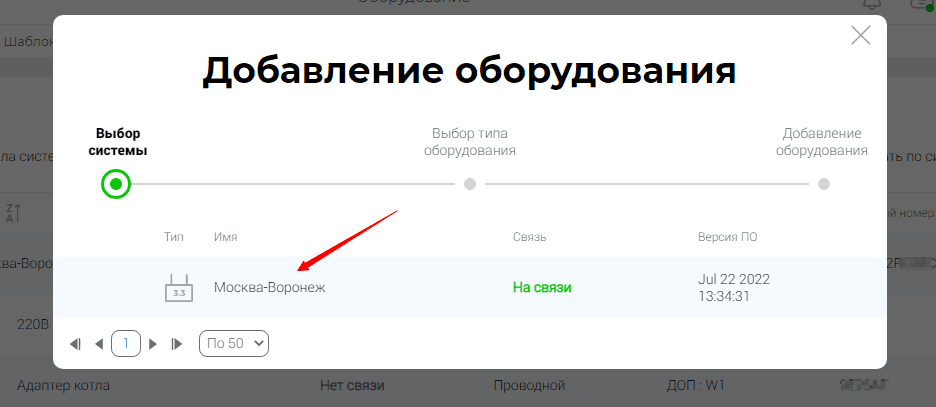Click the Выбор типа оборудования step label
Image resolution: width=936 pixels, height=407 pixels.
click(470, 142)
